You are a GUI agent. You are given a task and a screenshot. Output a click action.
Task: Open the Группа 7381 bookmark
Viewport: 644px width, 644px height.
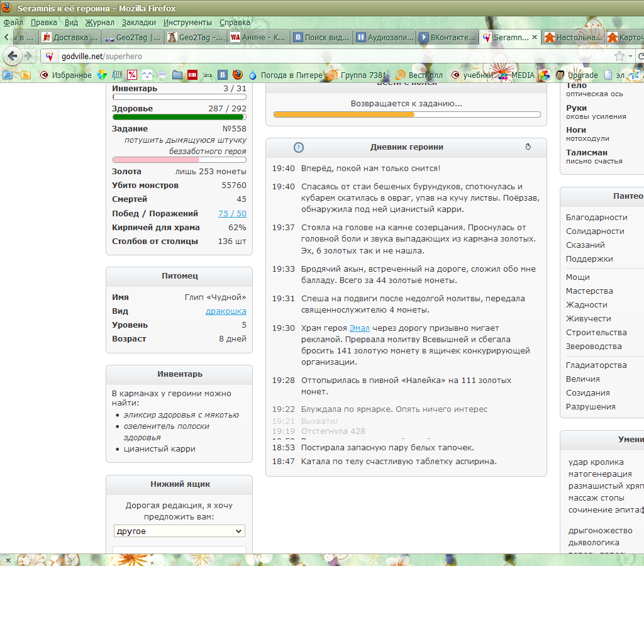pyautogui.click(x=357, y=75)
